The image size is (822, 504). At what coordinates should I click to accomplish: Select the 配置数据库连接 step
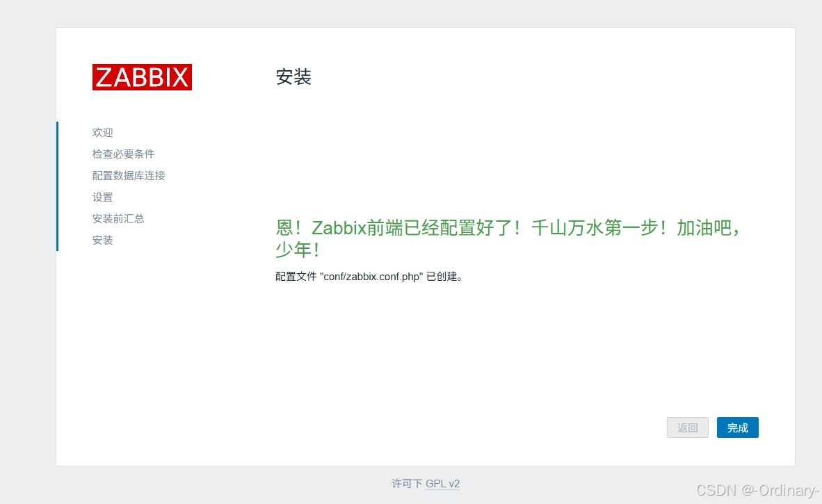pyautogui.click(x=129, y=175)
